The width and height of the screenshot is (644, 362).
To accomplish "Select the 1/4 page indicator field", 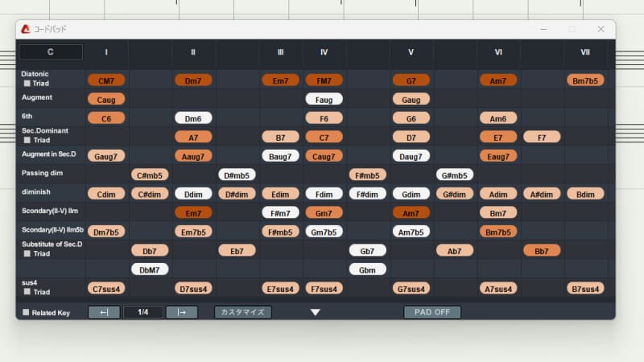I will click(x=143, y=312).
